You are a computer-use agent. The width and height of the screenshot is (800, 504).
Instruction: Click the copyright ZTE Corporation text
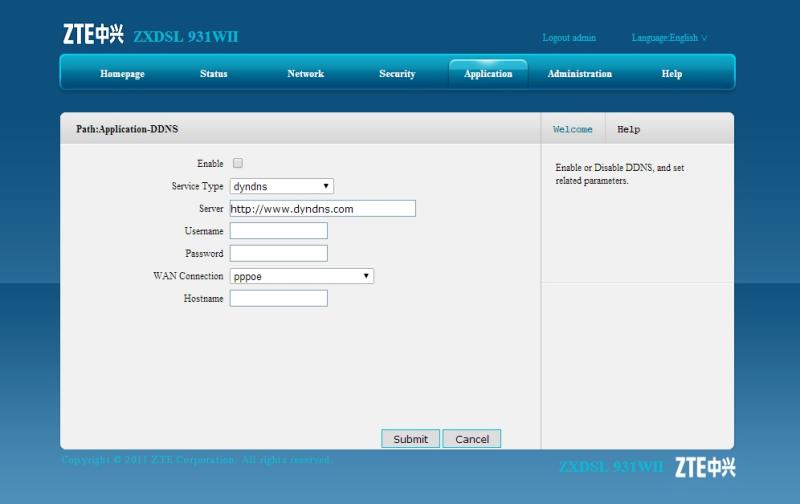[x=196, y=460]
